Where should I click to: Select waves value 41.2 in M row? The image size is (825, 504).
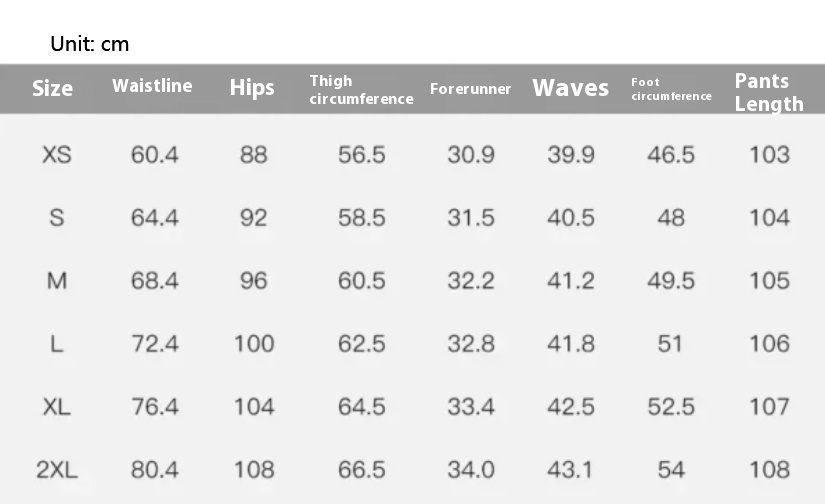point(570,281)
